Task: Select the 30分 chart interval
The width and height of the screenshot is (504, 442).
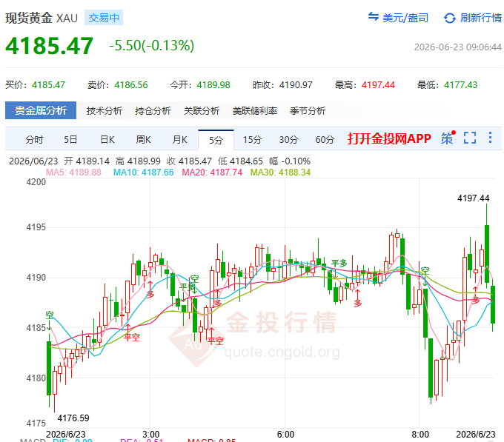Action: pos(288,140)
